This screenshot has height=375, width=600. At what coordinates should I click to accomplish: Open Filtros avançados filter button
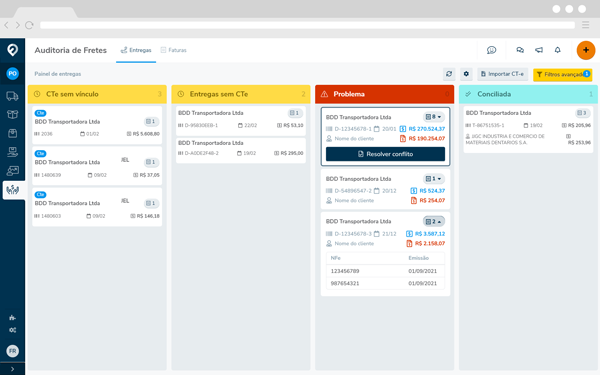562,75
